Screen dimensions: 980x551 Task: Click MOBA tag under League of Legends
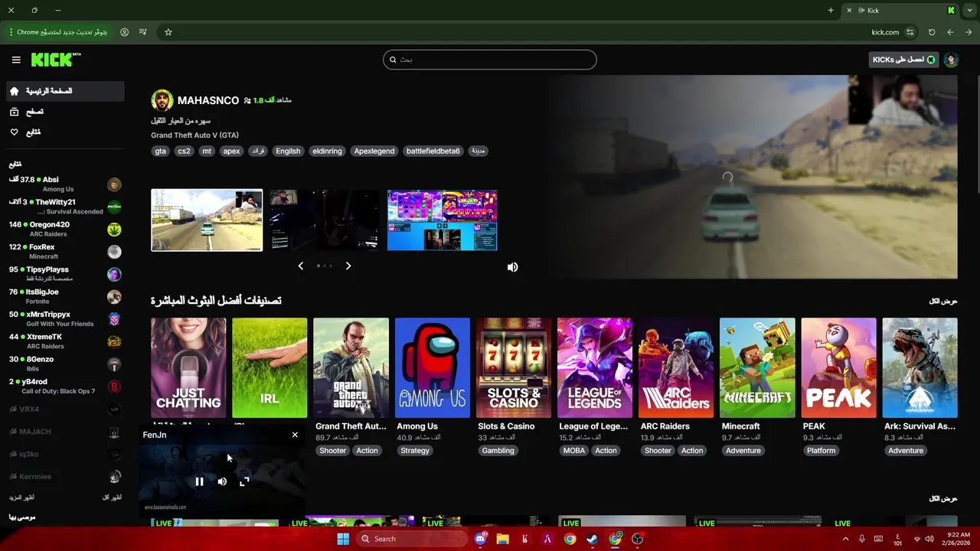tap(574, 451)
